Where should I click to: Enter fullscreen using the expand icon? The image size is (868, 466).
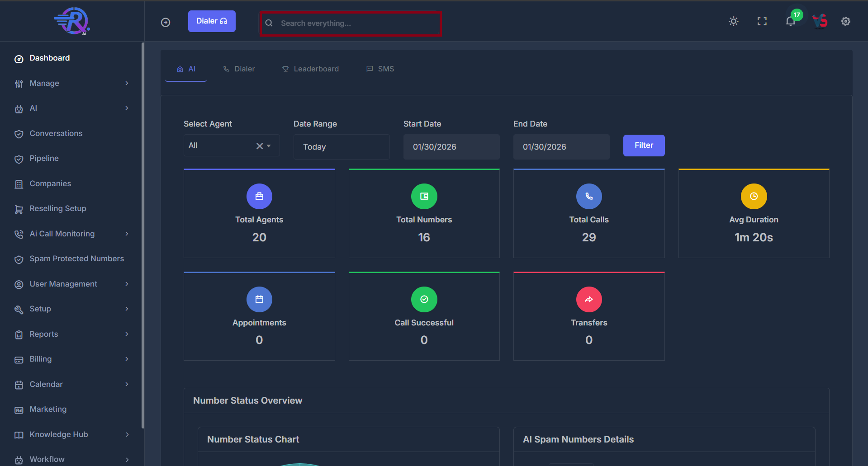tap(762, 21)
